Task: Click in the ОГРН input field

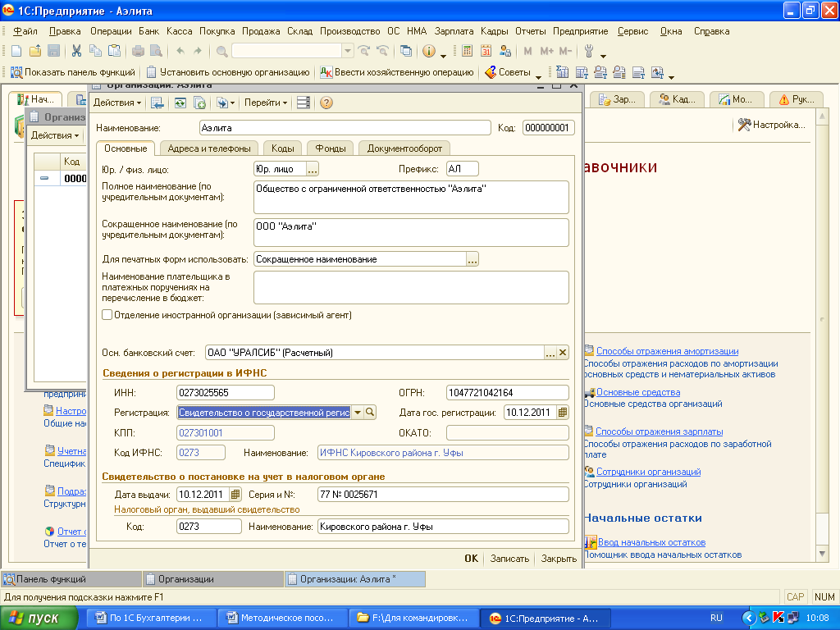Action: (x=507, y=393)
